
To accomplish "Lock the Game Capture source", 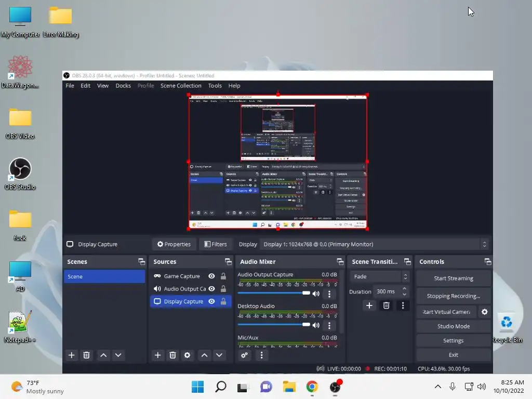I will 223,276.
